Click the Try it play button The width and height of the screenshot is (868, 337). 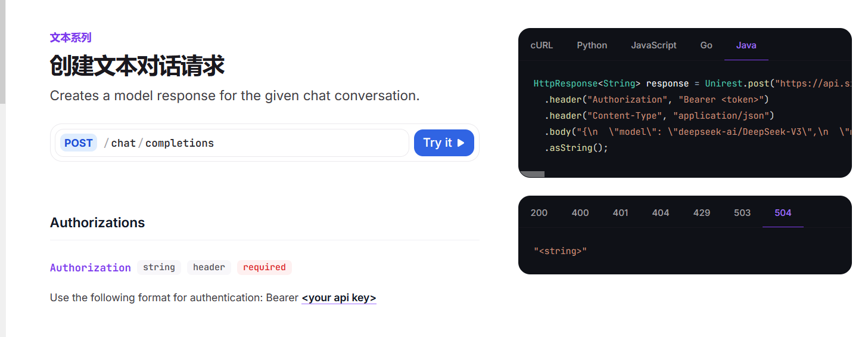click(444, 143)
